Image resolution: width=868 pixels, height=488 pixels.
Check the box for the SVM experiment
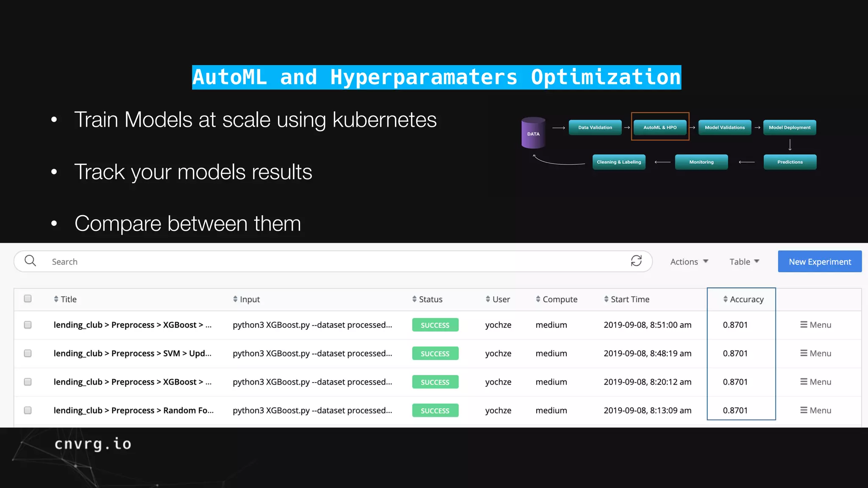(x=28, y=353)
